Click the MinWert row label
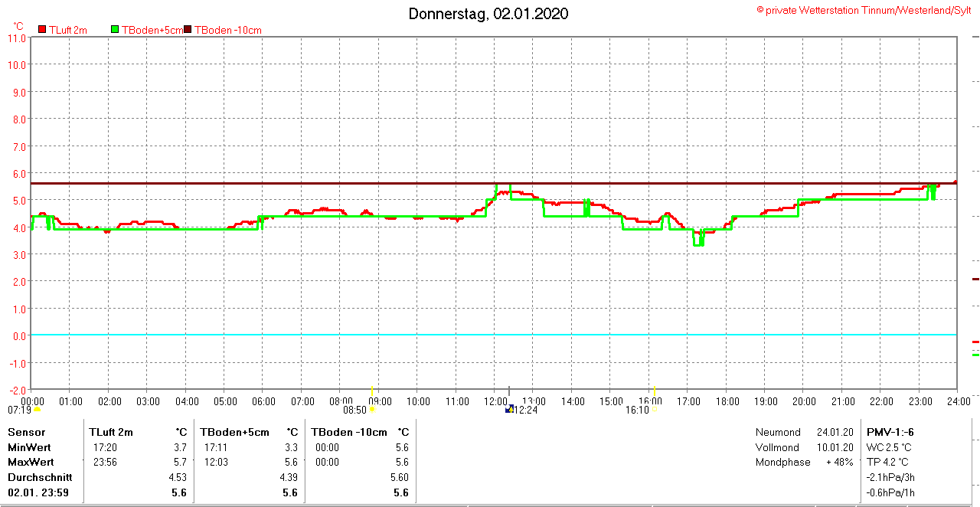980x507 pixels. [x=31, y=447]
